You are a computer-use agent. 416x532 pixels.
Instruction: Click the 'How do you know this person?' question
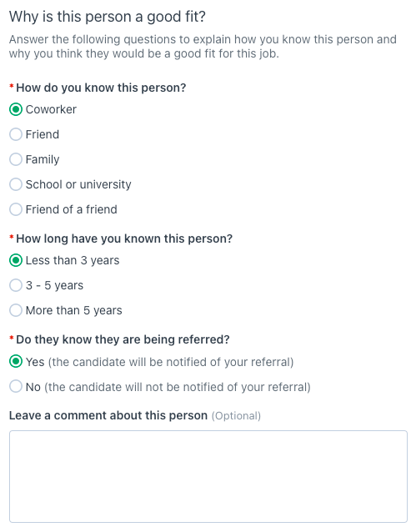[101, 88]
